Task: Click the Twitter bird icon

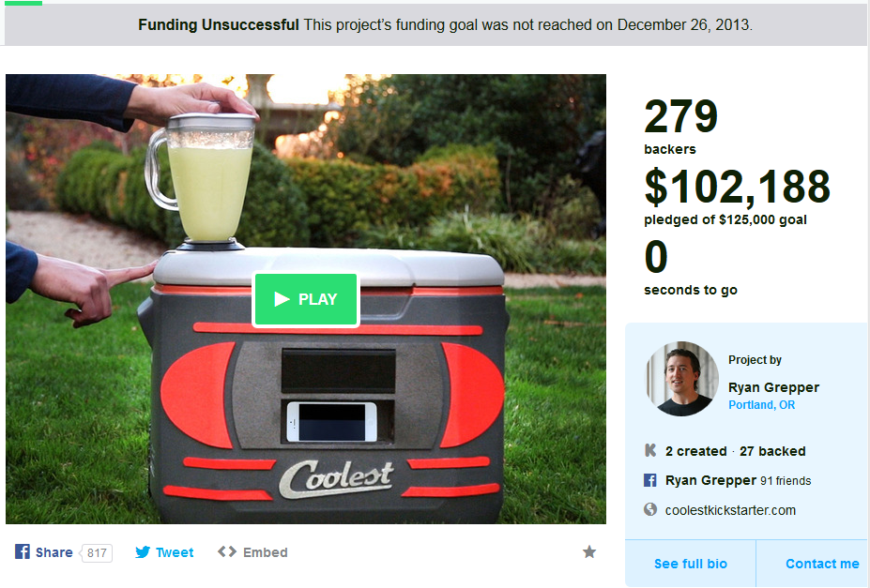Action: 143,552
